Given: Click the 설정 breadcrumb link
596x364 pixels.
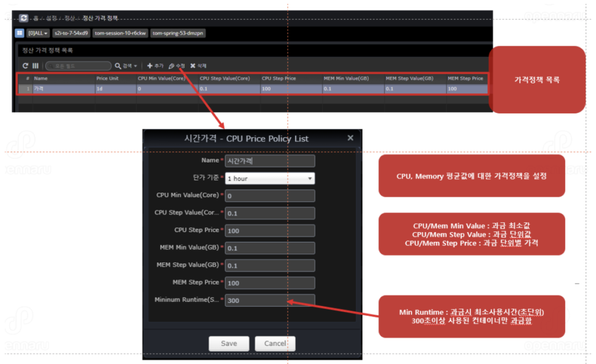Looking at the screenshot, I should point(51,18).
